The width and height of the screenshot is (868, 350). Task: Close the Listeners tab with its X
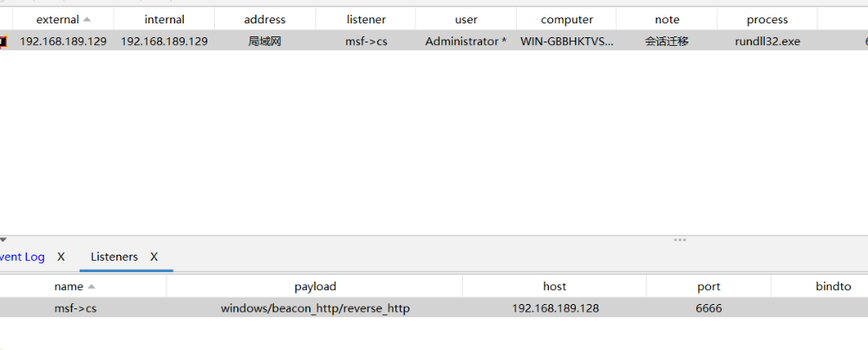click(x=153, y=257)
